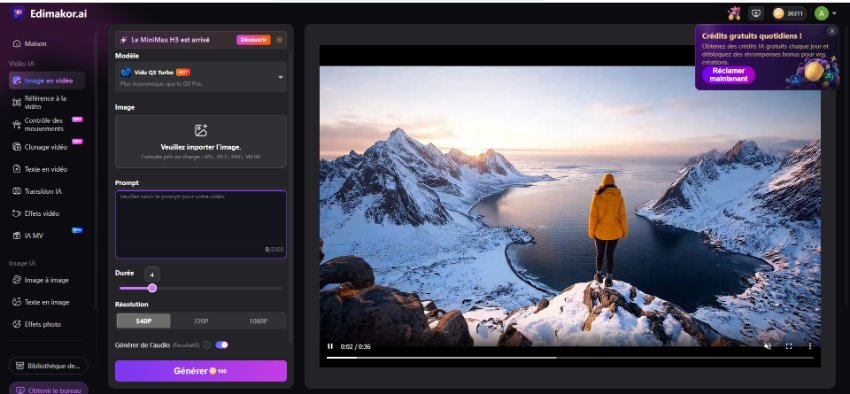Click the image upload icon
This screenshot has height=394, width=850.
coord(201,131)
